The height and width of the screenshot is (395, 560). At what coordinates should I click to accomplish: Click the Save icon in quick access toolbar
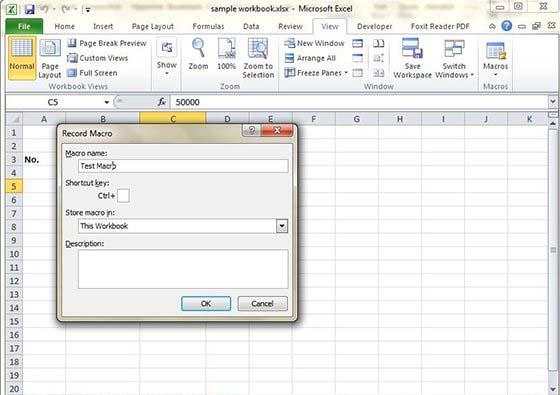[29, 9]
